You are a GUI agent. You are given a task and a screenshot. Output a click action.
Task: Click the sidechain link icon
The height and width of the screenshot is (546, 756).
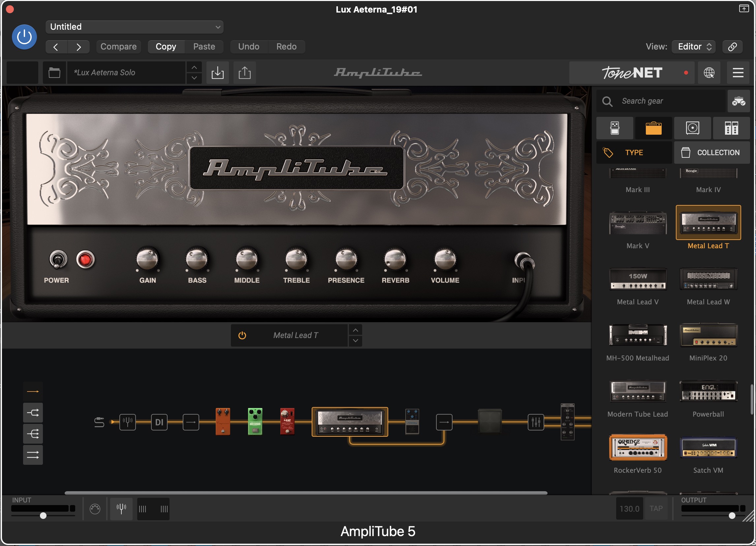[x=732, y=47]
